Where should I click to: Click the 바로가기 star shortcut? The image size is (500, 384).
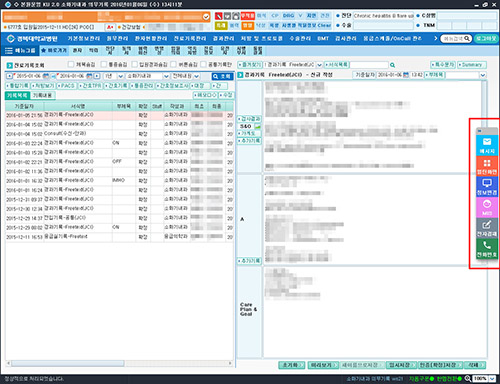(x=54, y=50)
